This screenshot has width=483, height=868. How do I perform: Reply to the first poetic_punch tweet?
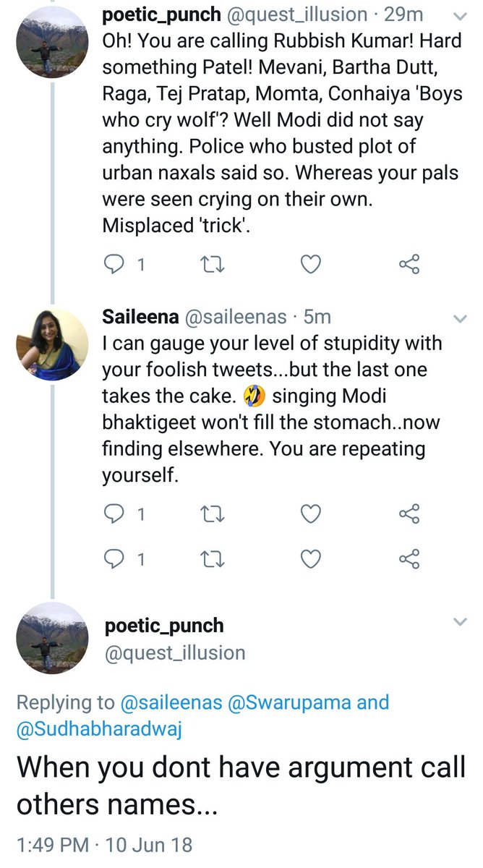(115, 265)
